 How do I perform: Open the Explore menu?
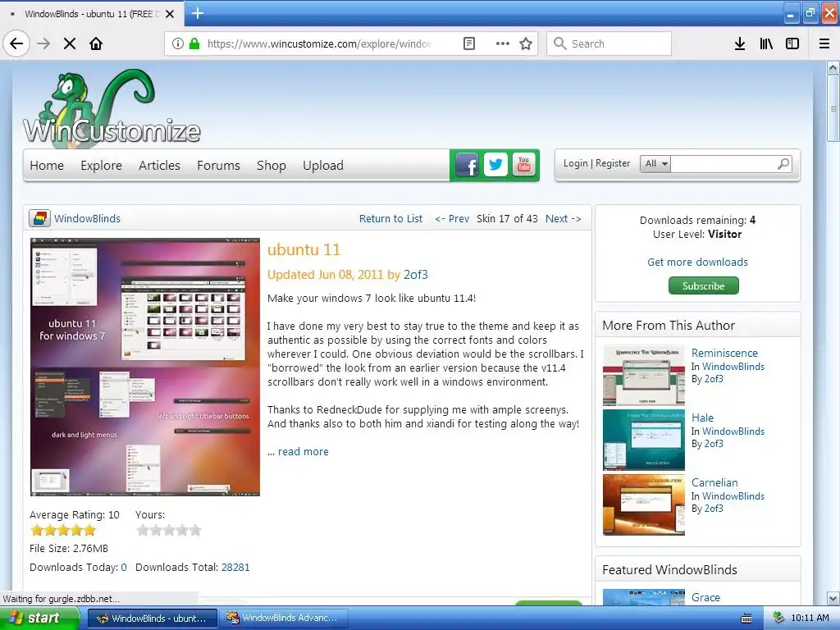click(x=101, y=166)
